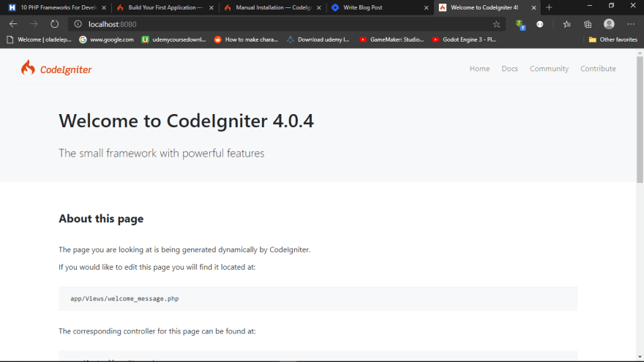Switch to 'Build Your First Application' tab

coord(165,7)
